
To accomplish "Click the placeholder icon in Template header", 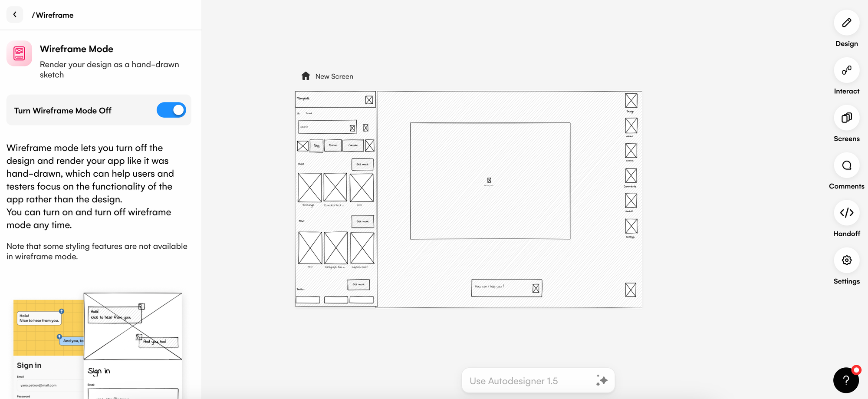I will tap(369, 100).
